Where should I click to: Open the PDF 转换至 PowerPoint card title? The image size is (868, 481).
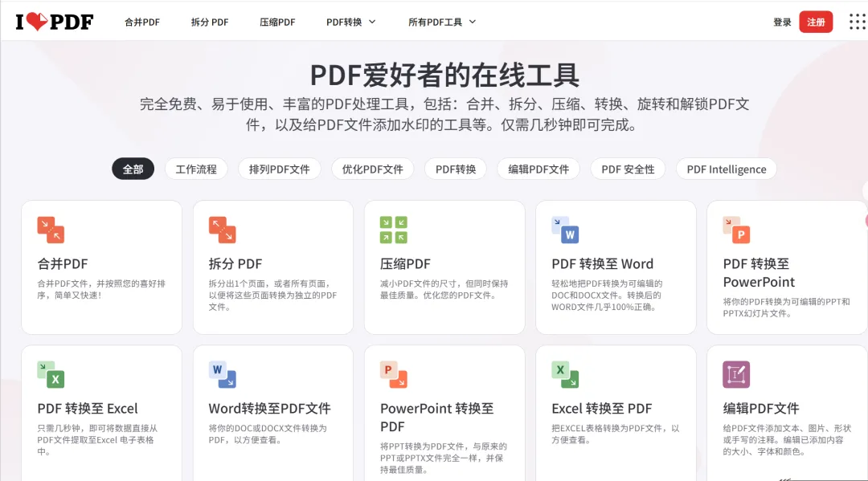(759, 272)
